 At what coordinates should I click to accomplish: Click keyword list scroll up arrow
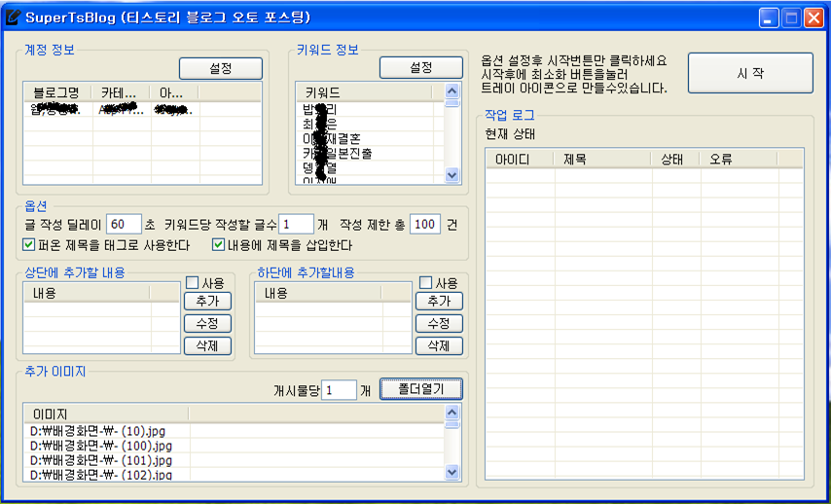click(x=452, y=90)
